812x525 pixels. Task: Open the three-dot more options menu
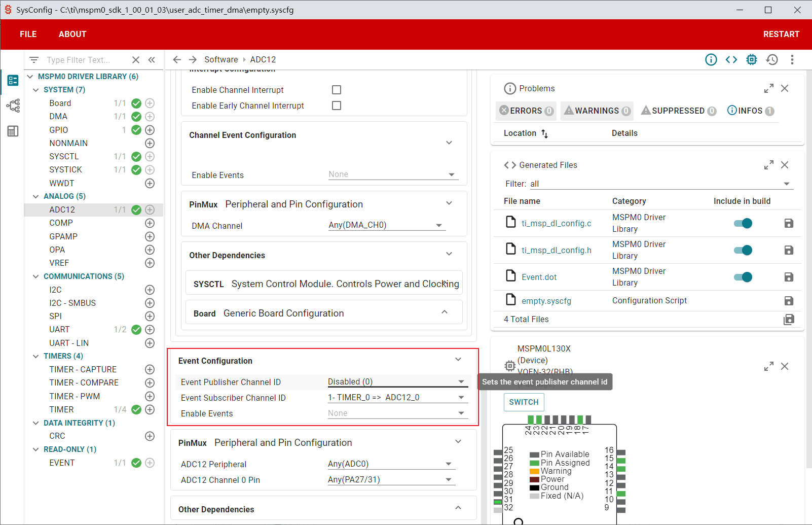792,60
